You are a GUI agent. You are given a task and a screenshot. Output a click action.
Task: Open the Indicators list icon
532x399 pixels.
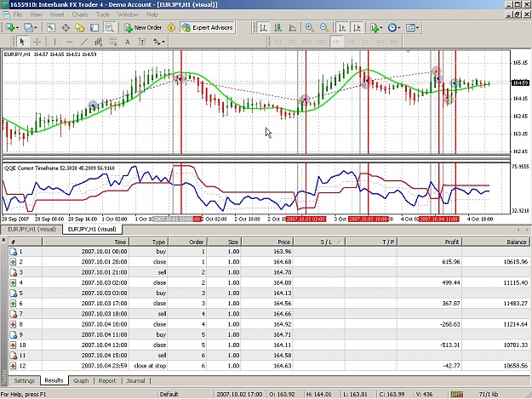point(375,28)
